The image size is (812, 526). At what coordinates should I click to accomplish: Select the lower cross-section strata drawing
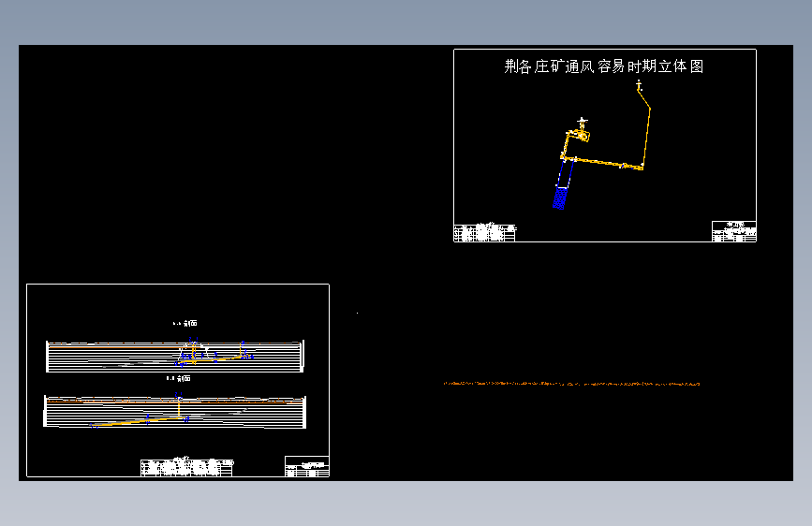coord(175,412)
